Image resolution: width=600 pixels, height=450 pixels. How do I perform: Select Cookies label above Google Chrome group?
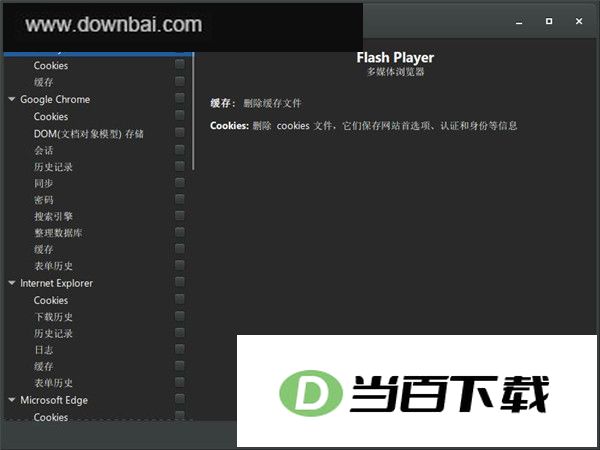tap(51, 65)
